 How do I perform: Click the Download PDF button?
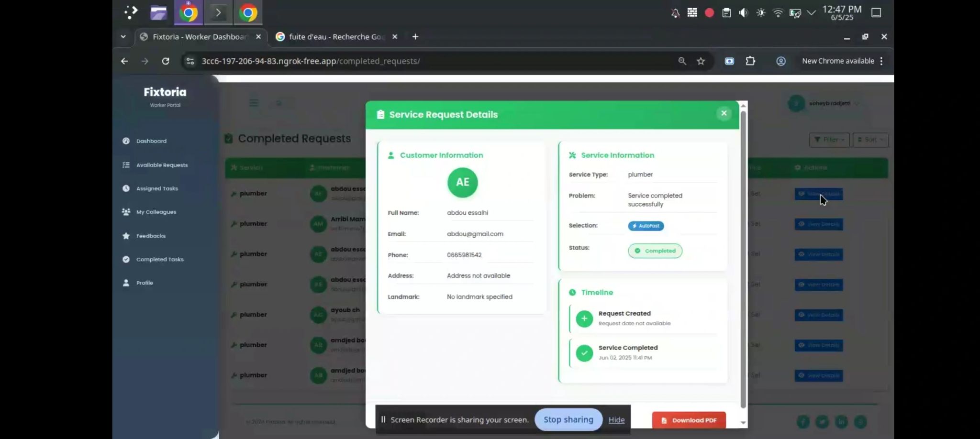point(689,420)
